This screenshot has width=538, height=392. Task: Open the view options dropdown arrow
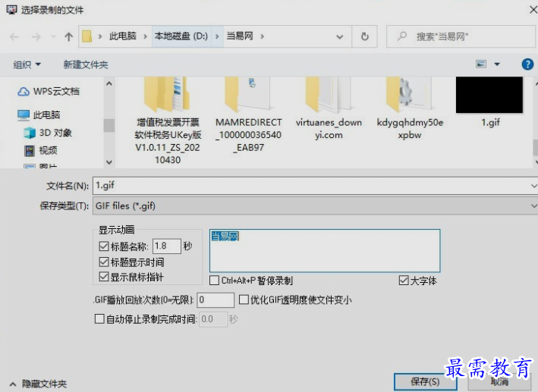coord(497,64)
